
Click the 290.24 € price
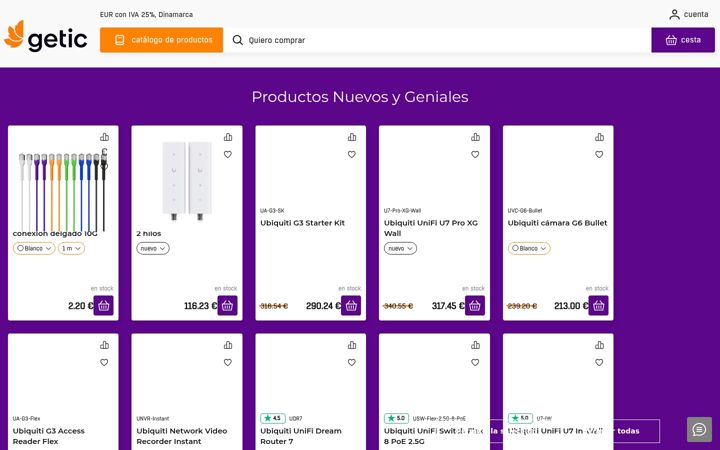(323, 306)
